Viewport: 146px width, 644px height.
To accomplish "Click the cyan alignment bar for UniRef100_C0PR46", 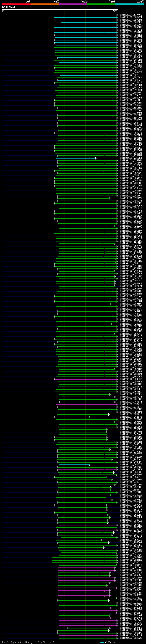I will pyautogui.click(x=89, y=75).
